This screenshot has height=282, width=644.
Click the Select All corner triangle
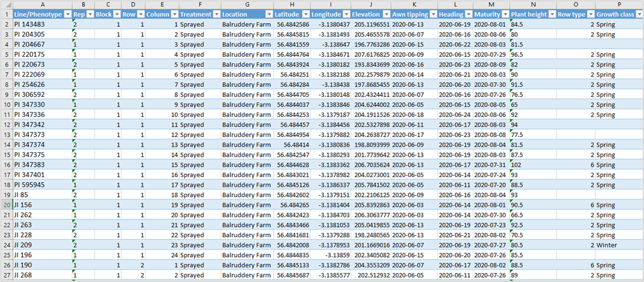pos(6,4)
